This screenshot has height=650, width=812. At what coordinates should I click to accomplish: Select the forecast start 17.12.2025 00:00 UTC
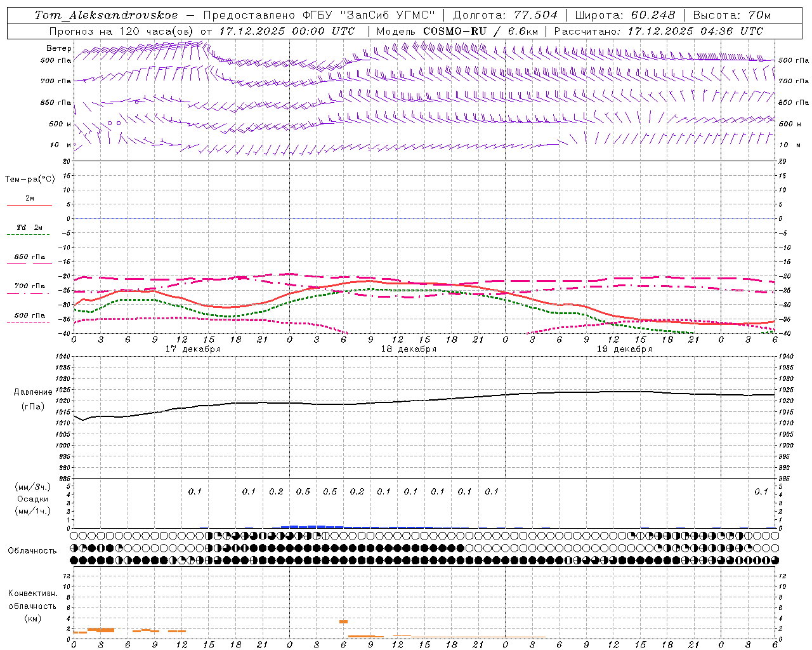(x=287, y=31)
